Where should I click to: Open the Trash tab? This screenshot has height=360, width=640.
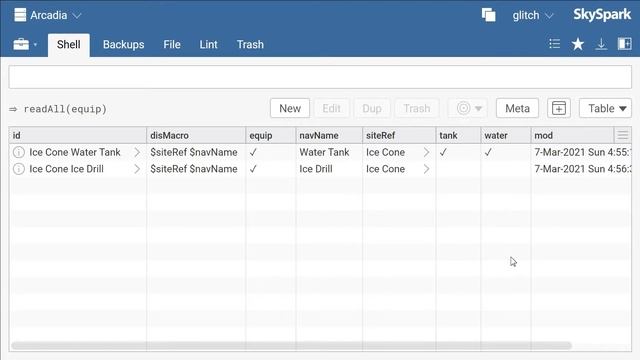click(250, 44)
